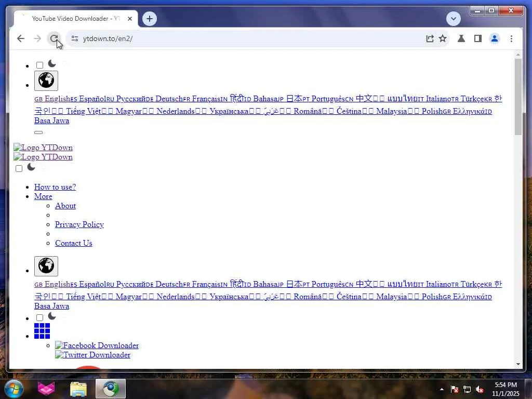The height and width of the screenshot is (399, 532).
Task: Close the YouTube Video Downloader tab
Action: pos(129,19)
